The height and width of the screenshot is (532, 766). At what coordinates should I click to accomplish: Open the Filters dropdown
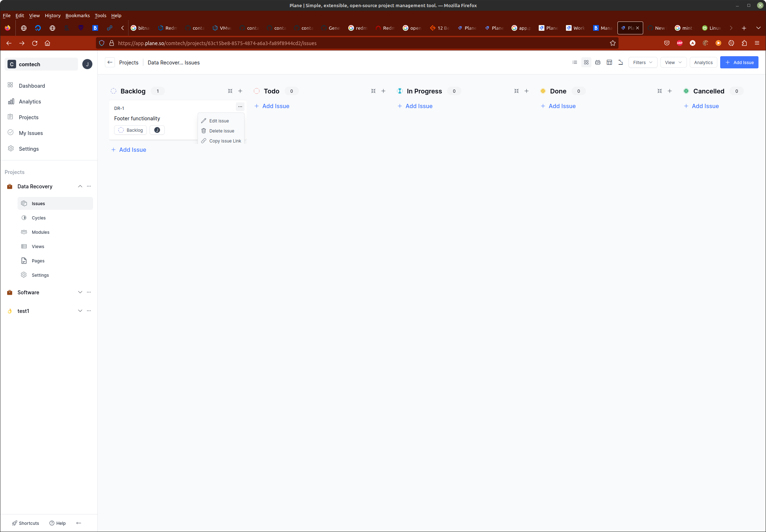[643, 62]
